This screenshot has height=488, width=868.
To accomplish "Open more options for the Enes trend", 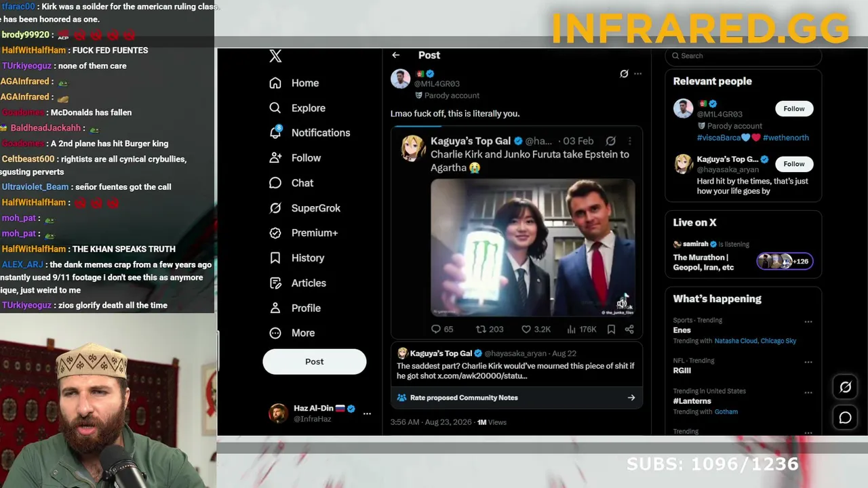I will 808,321.
